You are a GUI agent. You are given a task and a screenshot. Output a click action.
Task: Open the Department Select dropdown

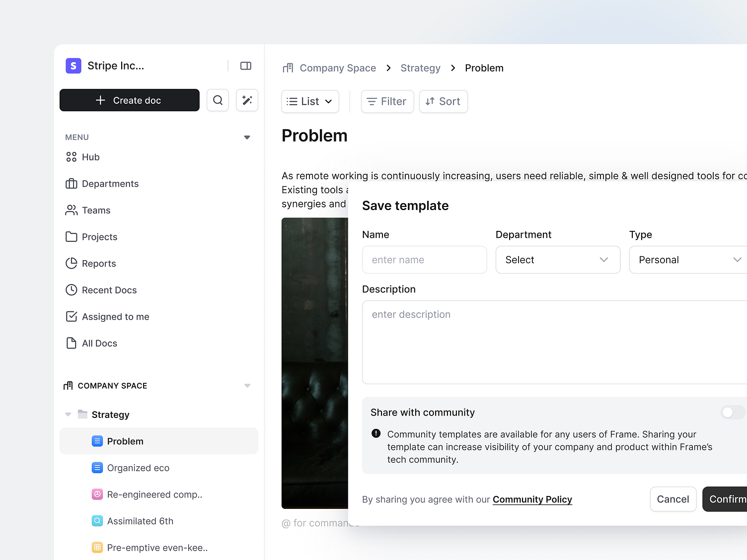(558, 260)
